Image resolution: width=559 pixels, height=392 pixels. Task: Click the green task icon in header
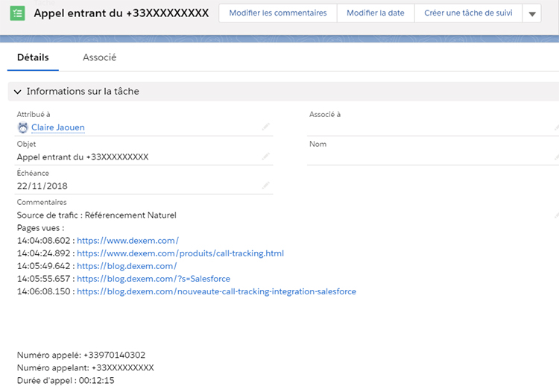(x=17, y=13)
